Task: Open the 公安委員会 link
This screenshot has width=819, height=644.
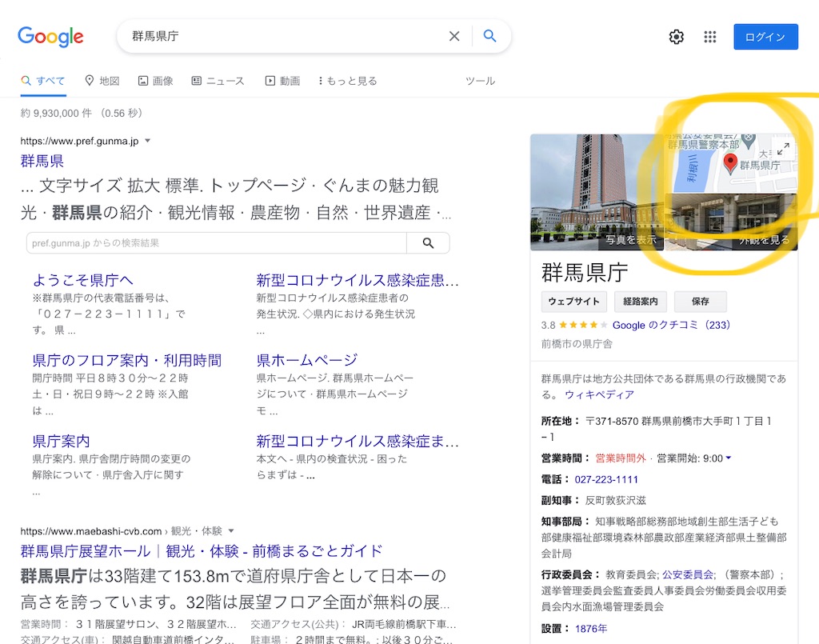Action: pyautogui.click(x=688, y=574)
